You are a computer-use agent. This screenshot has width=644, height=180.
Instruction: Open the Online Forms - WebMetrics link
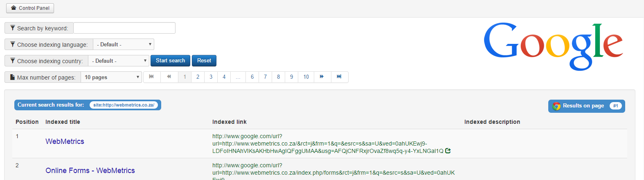[90, 171]
